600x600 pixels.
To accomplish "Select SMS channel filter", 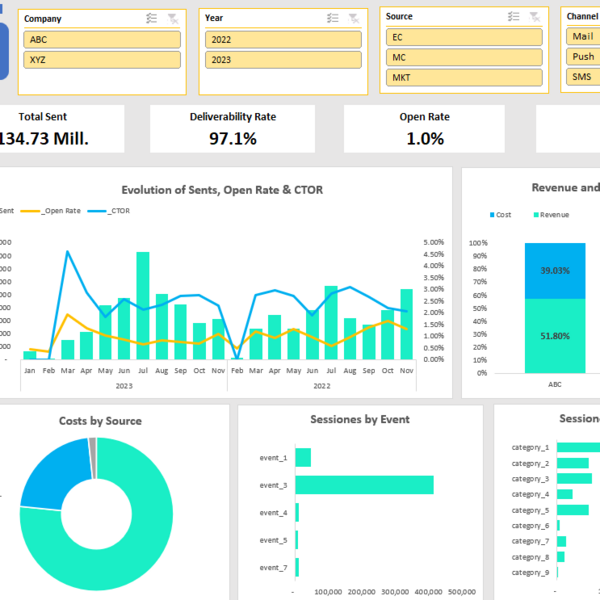I will coord(583,77).
